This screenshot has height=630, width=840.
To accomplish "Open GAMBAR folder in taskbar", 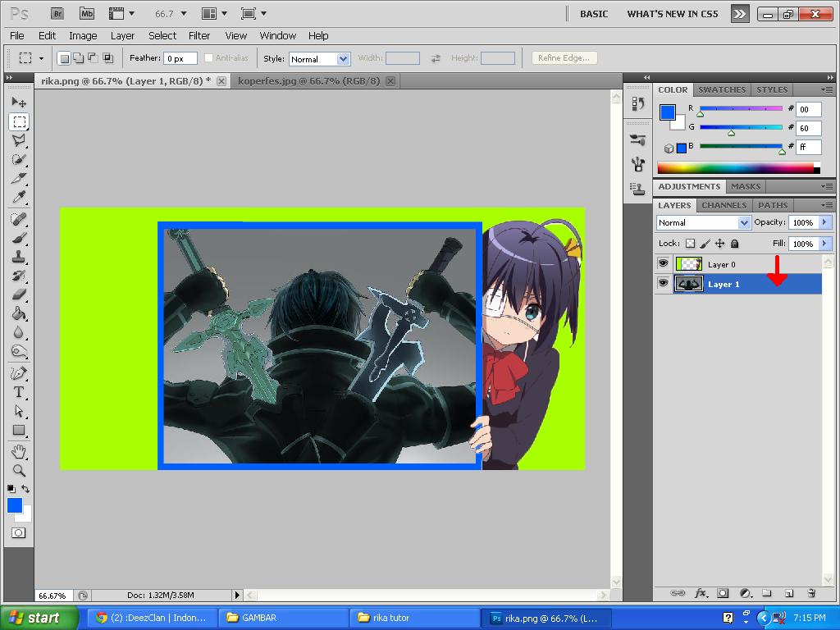I will click(x=283, y=618).
